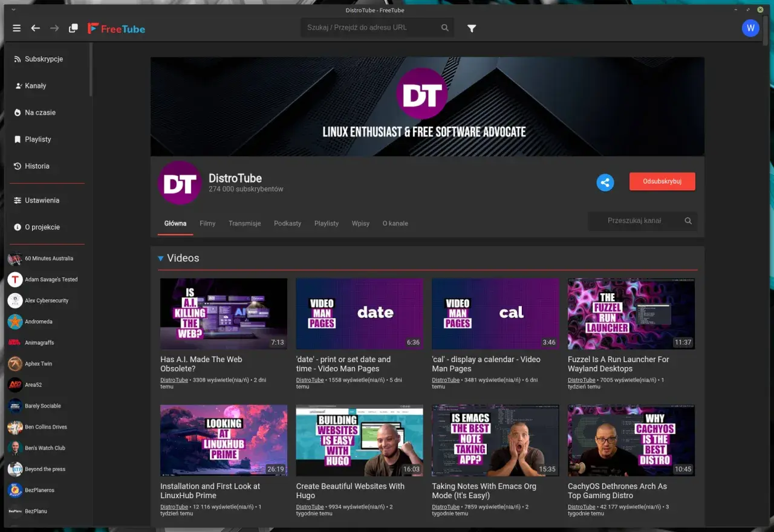Open the Aphex Twin channel icon
This screenshot has width=774, height=532.
tap(15, 364)
